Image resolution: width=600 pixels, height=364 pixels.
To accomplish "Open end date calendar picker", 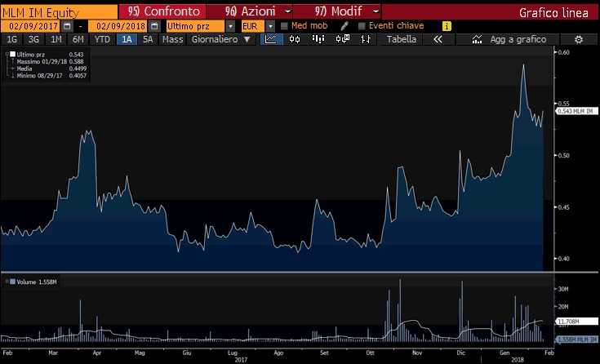I will (154, 26).
